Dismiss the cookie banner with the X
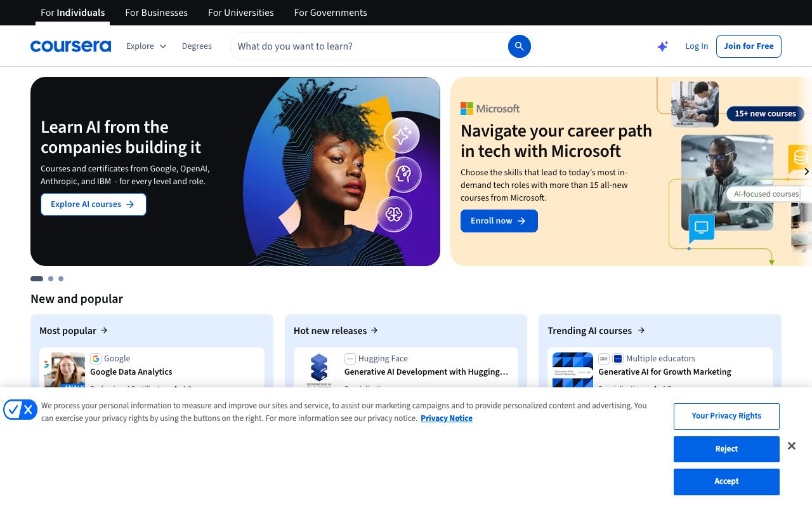 coord(792,446)
